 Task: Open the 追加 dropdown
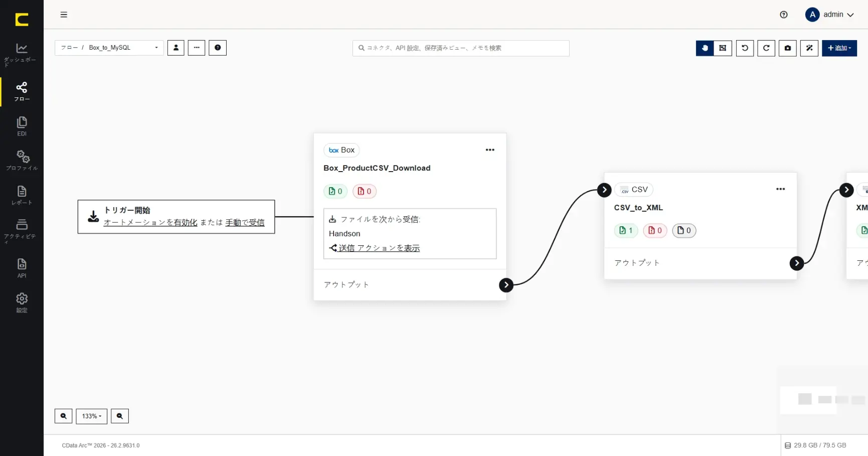click(x=839, y=48)
